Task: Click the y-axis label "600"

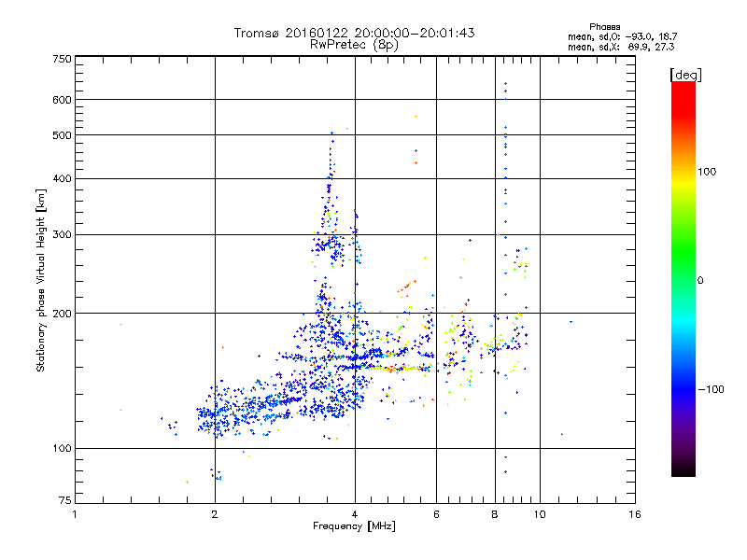Action: tap(62, 100)
